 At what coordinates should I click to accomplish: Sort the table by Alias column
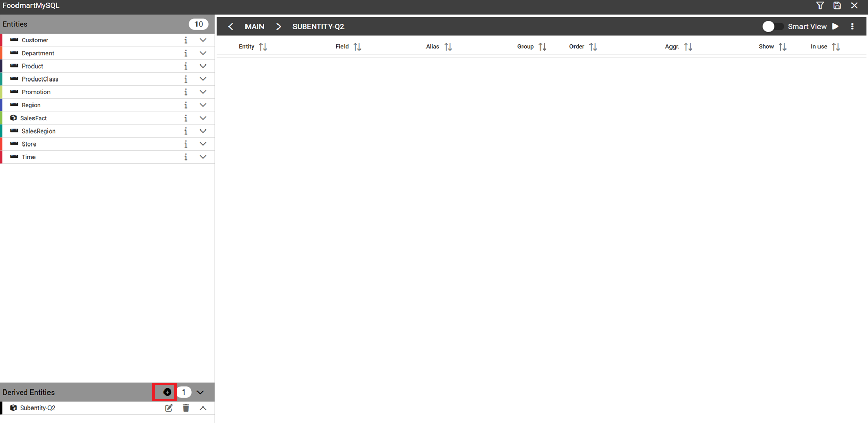coord(448,47)
